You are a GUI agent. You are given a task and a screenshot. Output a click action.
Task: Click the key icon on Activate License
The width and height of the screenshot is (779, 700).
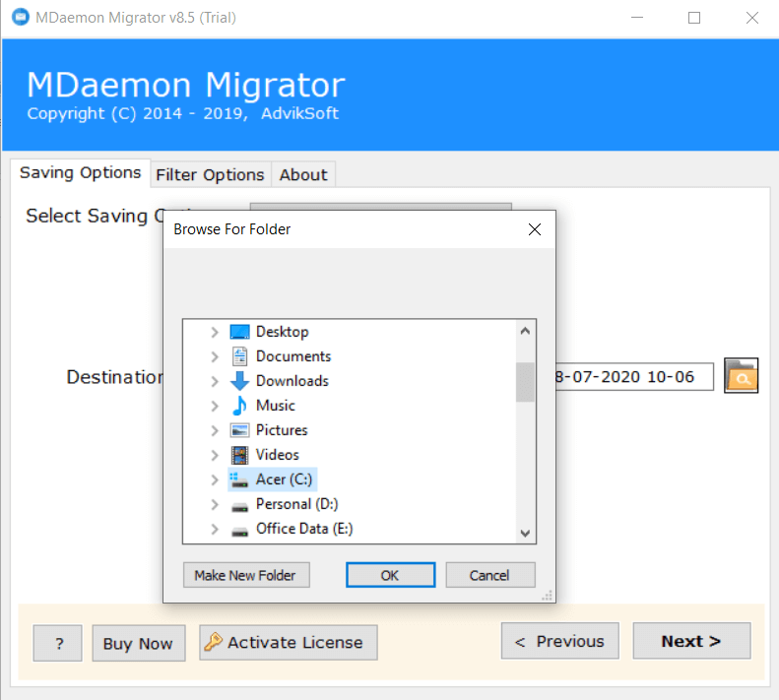pos(213,641)
